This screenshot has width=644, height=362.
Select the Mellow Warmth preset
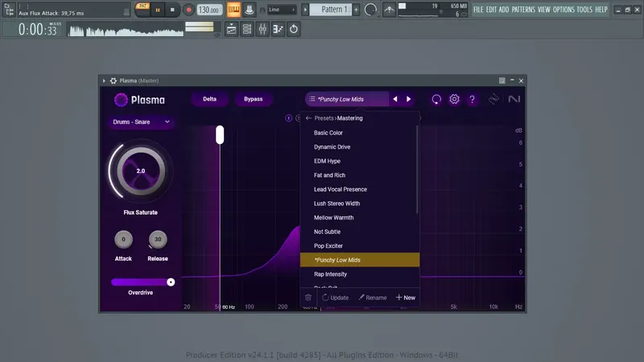[360, 218]
